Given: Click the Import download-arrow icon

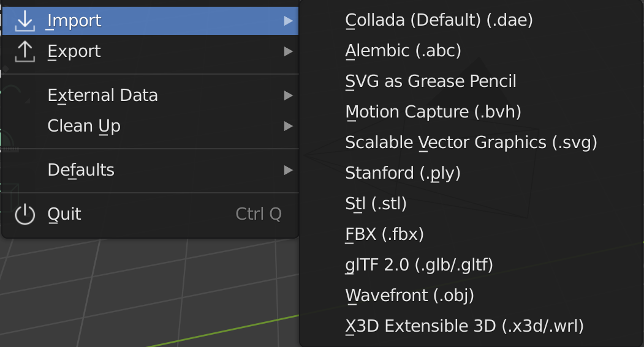Looking at the screenshot, I should [x=25, y=21].
